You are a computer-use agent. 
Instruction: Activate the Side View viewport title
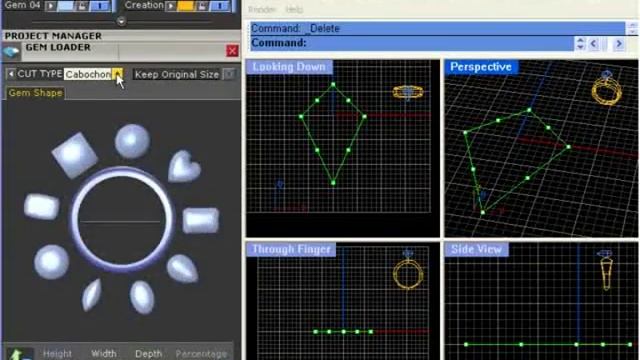click(476, 249)
